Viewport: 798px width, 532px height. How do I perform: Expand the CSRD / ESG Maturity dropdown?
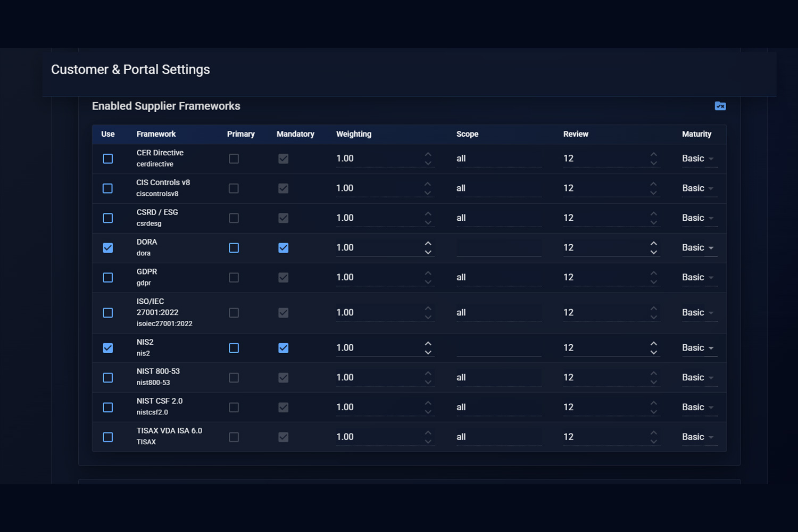click(700, 218)
